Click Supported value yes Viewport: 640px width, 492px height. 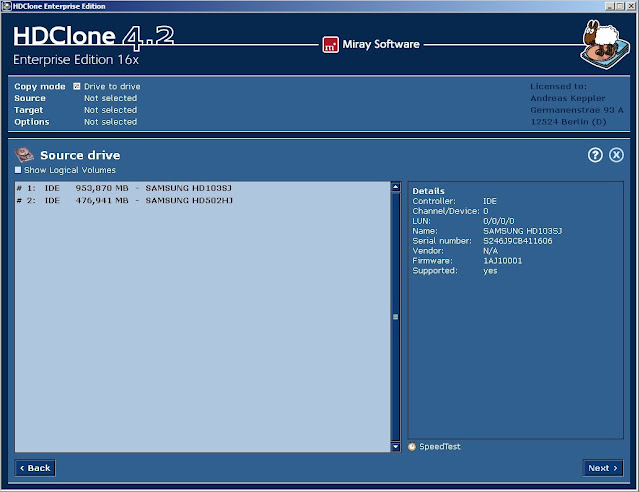490,271
